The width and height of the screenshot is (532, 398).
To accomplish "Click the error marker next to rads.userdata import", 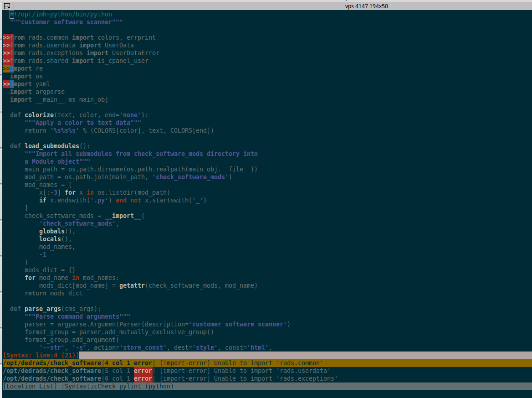I will pos(6,46).
